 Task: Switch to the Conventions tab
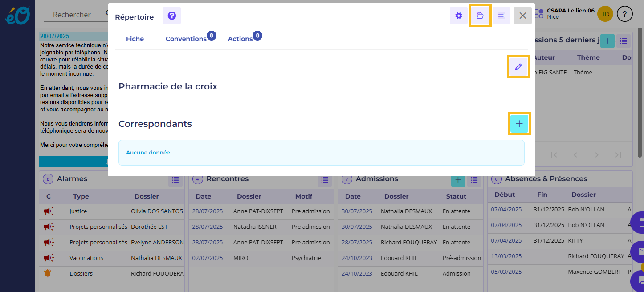click(x=186, y=39)
